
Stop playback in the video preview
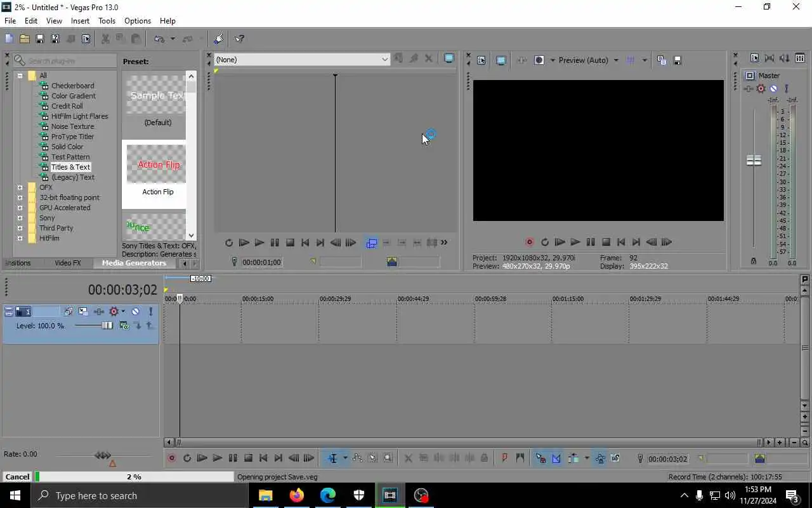pos(606,242)
